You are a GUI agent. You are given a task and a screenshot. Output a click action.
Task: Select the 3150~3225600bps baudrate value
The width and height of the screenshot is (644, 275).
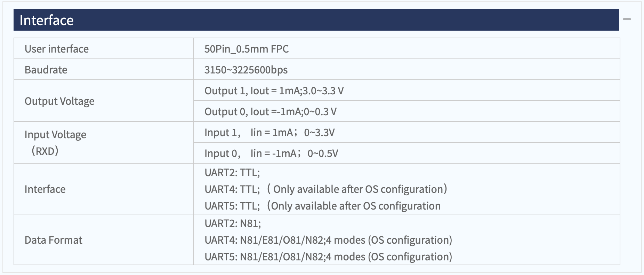[246, 70]
